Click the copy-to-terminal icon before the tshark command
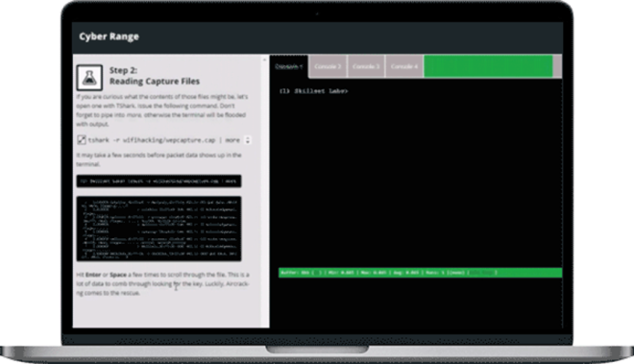 tap(82, 140)
